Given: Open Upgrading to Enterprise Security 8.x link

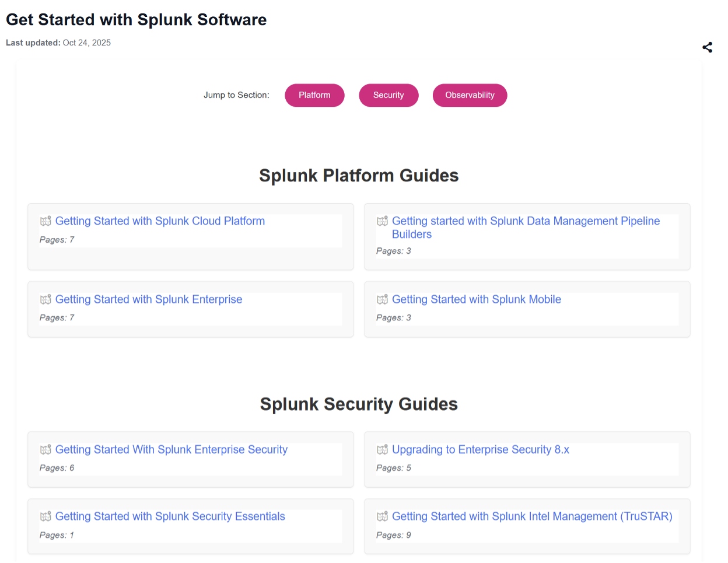Looking at the screenshot, I should tap(480, 450).
